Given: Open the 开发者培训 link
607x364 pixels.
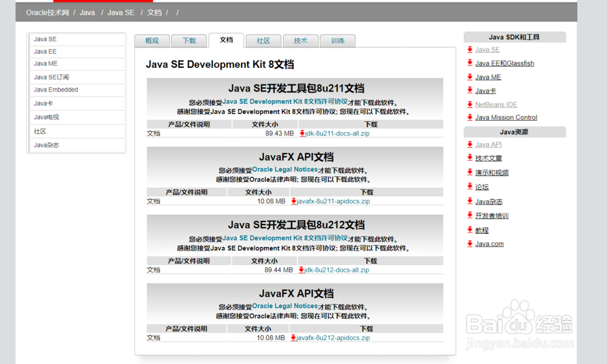Looking at the screenshot, I should [492, 216].
